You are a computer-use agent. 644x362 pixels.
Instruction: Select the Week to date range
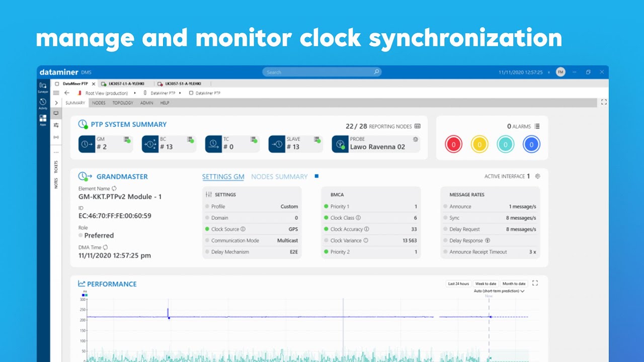[485, 283]
